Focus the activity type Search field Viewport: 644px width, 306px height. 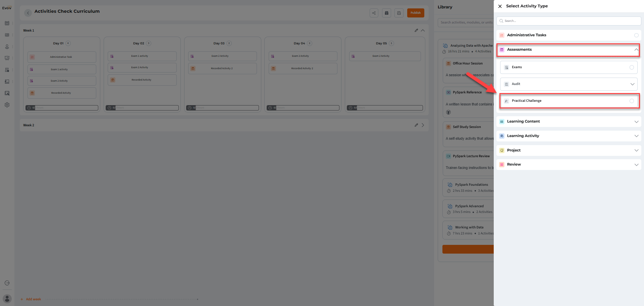pyautogui.click(x=569, y=21)
